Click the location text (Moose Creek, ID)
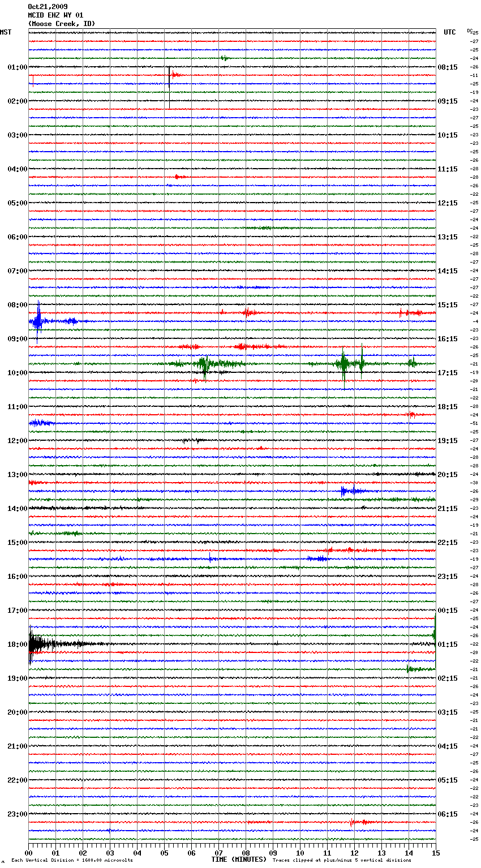 click(62, 24)
